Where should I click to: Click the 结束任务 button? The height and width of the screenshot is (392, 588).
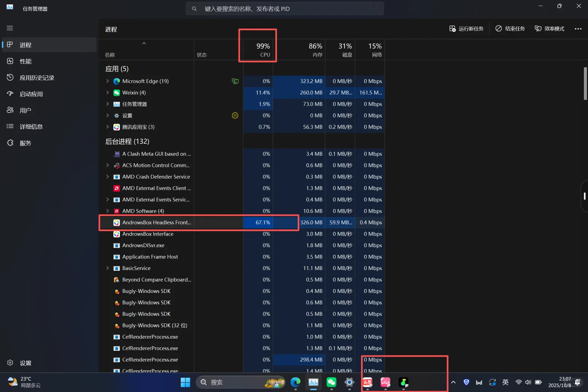[510, 28]
